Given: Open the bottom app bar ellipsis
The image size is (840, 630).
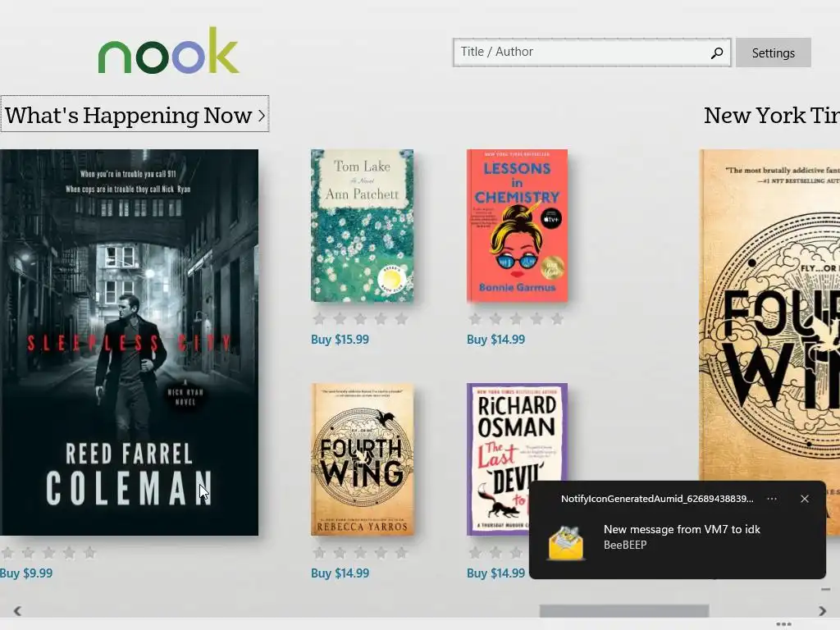Looking at the screenshot, I should [x=783, y=624].
